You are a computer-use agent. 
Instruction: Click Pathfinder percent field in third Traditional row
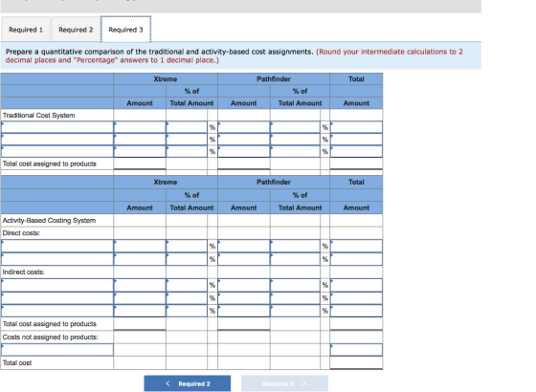(296, 151)
